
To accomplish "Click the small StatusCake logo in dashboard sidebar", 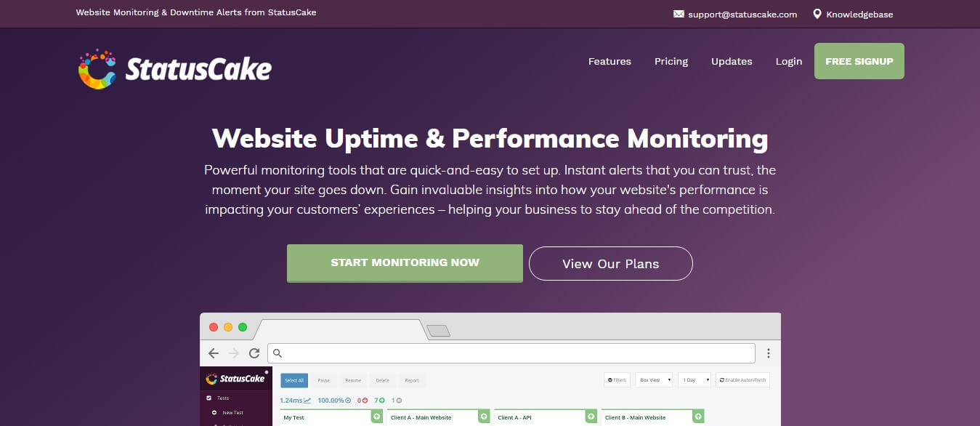I will [x=235, y=379].
